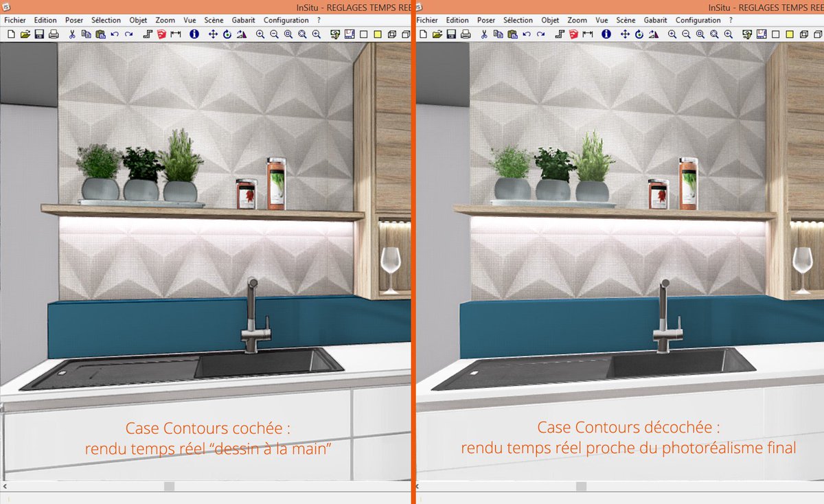The image size is (824, 504).
Task: Click the yellow square icon, left window
Action: click(377, 34)
